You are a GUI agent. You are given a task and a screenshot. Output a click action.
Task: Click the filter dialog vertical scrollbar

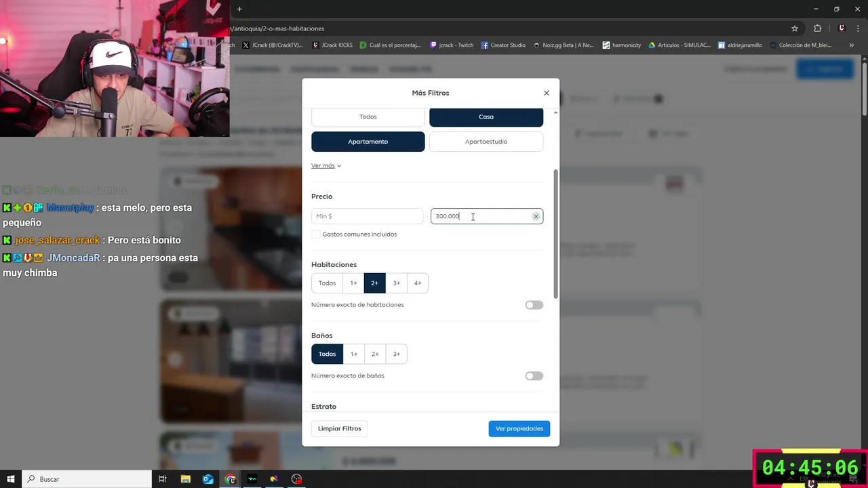pos(556,234)
